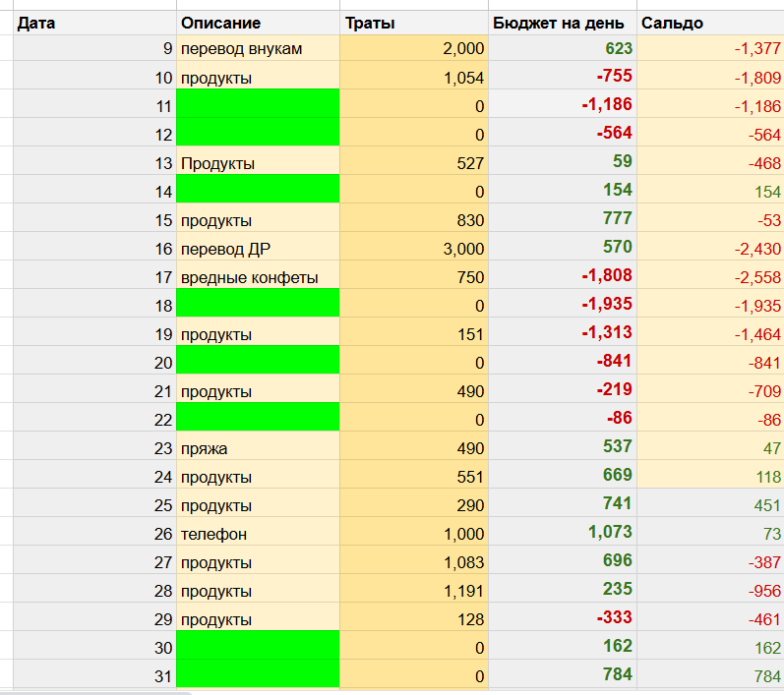
Task: Select the spend value 290
Action: [414, 504]
